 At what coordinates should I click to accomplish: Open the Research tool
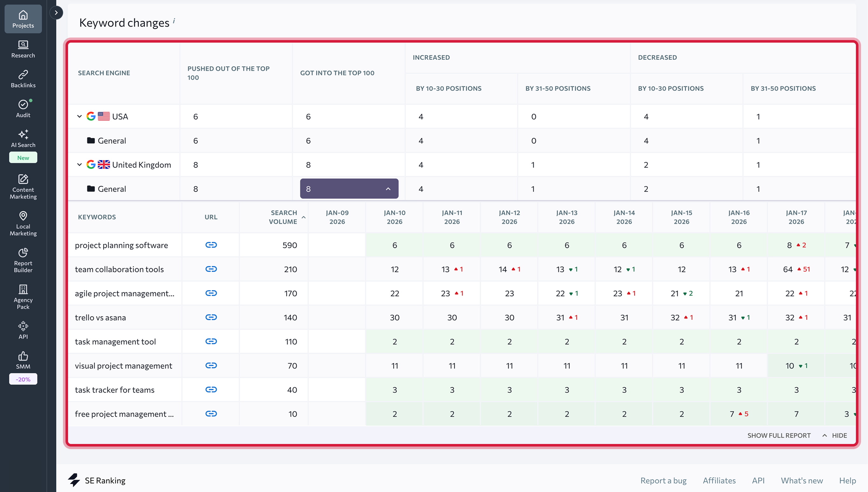click(x=23, y=49)
